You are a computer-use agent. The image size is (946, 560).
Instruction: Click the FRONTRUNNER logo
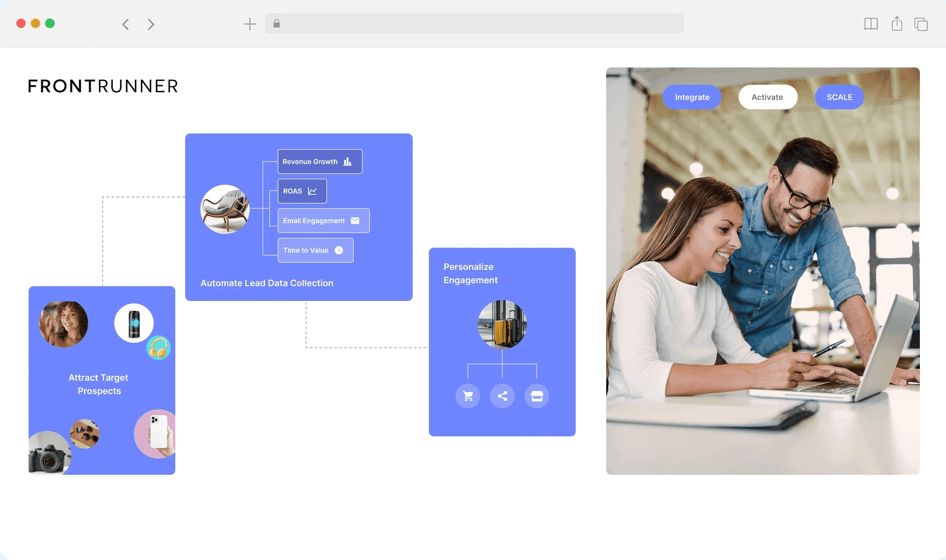pos(103,86)
